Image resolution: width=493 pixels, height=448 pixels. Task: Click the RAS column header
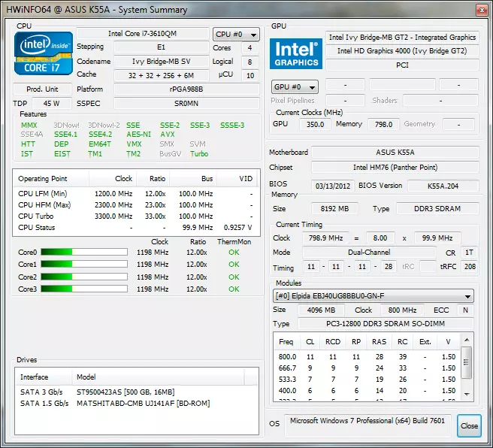[379, 342]
